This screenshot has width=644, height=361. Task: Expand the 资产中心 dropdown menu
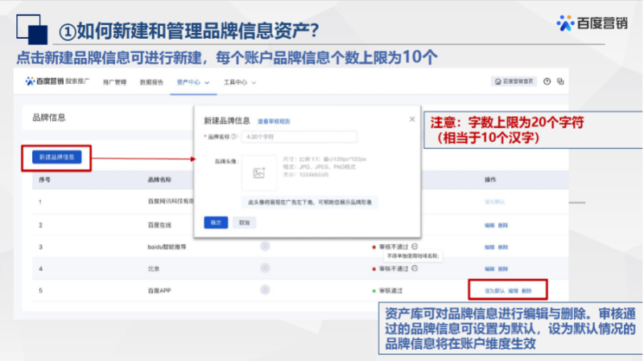click(192, 82)
